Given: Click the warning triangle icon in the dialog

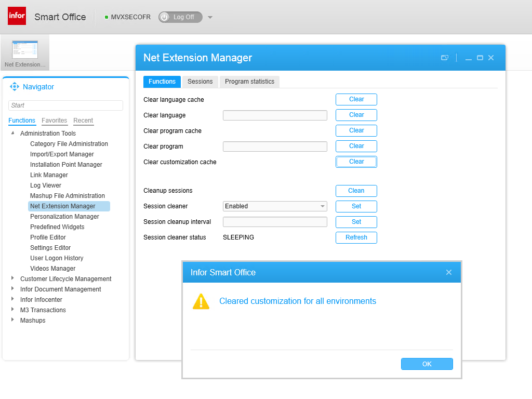Looking at the screenshot, I should (201, 301).
